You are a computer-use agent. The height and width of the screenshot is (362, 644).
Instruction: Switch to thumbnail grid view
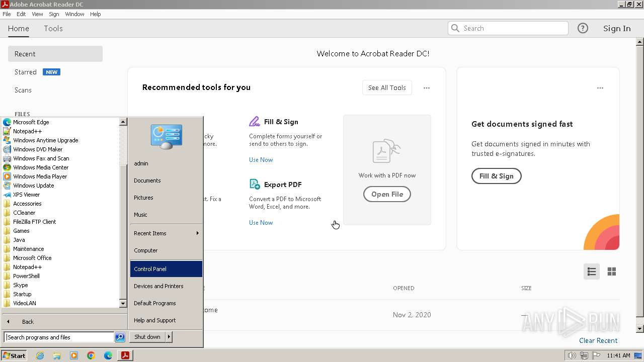pyautogui.click(x=612, y=271)
